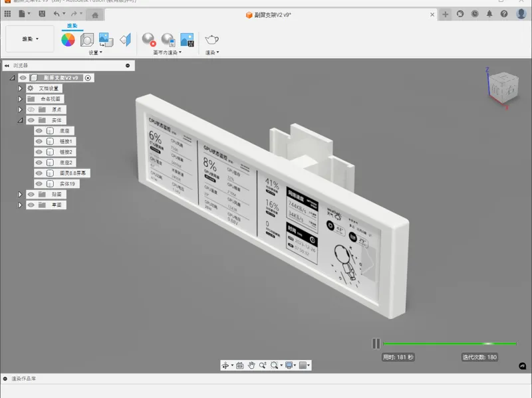
Task: Open Scene Settings icon in ribbon
Action: coord(87,40)
